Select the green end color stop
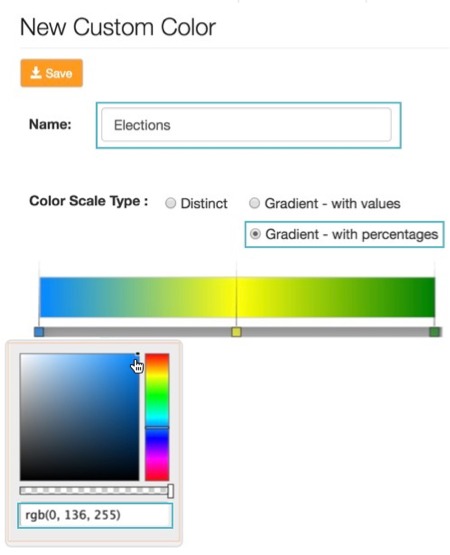 point(434,332)
